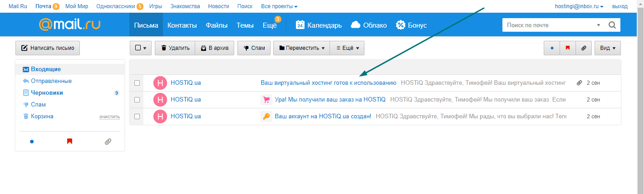The width and height of the screenshot is (644, 194).
Task: Click the shopping cart icon in order email
Action: pyautogui.click(x=266, y=100)
